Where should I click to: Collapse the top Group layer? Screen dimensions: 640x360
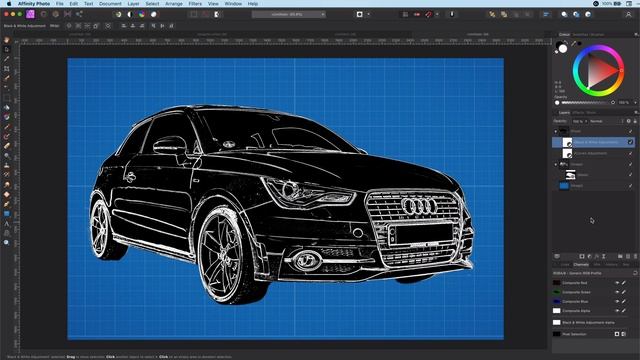pyautogui.click(x=556, y=131)
